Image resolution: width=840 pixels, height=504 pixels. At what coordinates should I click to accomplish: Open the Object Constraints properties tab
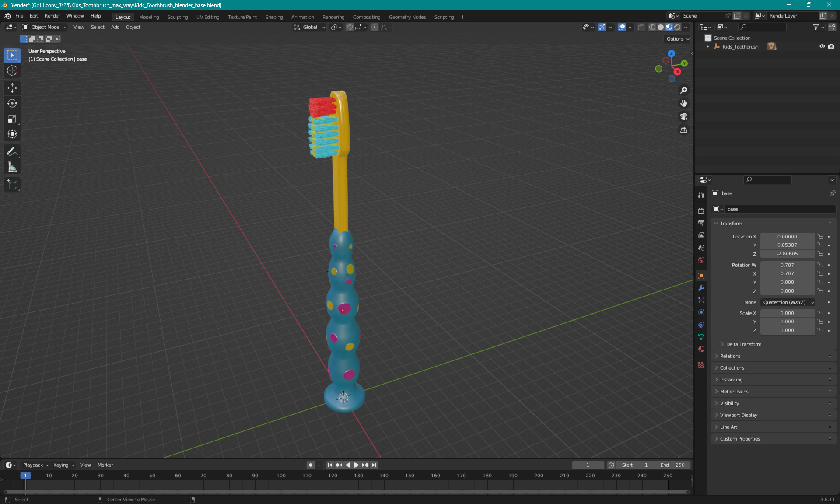(x=701, y=325)
